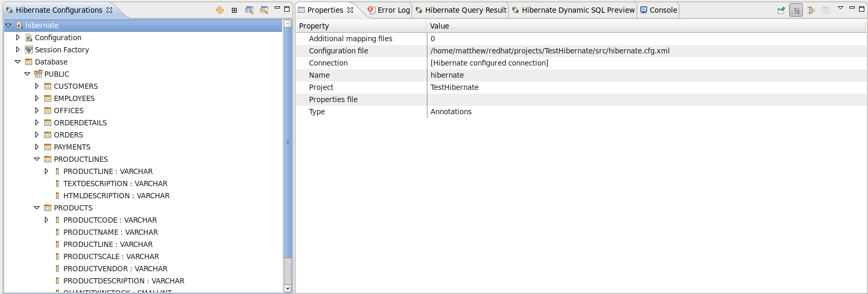Click the Session Factory icon in tree
This screenshot has height=294, width=868.
coord(29,50)
